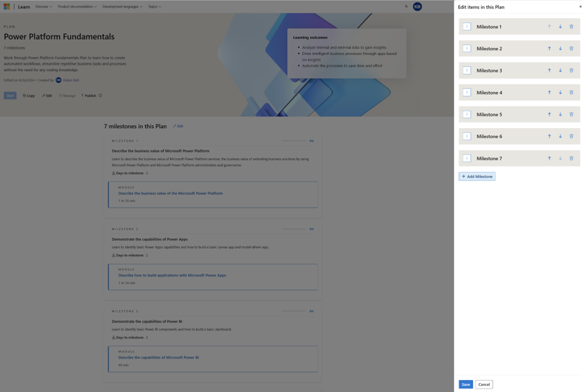Delete Milestone 3 with trash icon

572,70
